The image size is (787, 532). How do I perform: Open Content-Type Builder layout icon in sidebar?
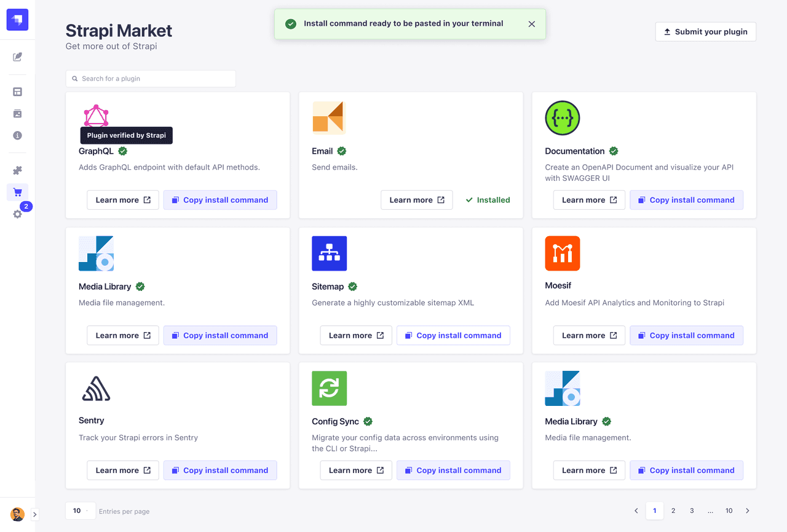[17, 92]
